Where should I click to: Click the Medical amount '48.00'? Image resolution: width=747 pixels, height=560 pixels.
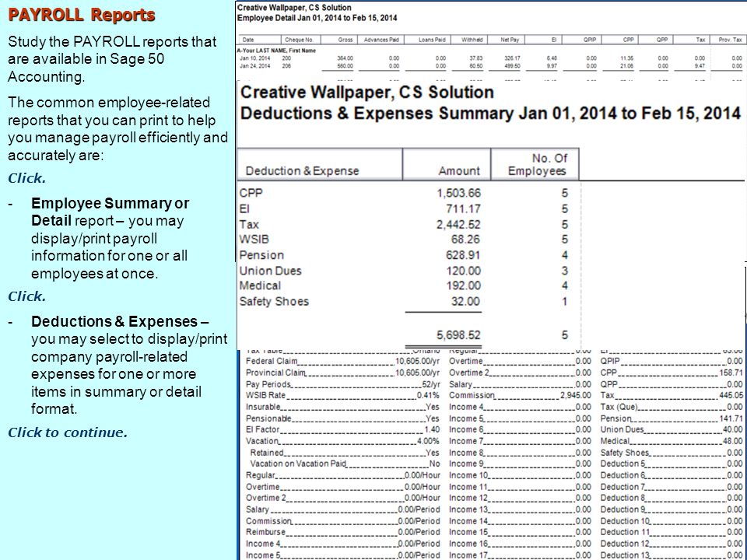point(734,442)
